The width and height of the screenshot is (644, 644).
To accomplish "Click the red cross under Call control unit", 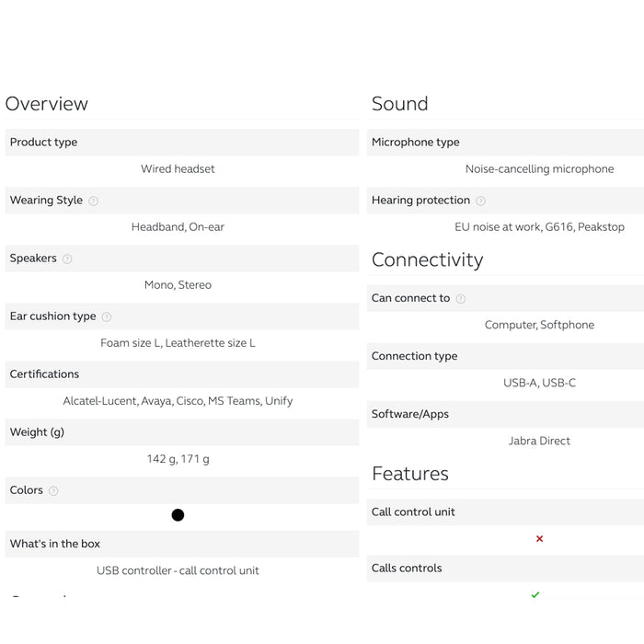I will (x=539, y=538).
